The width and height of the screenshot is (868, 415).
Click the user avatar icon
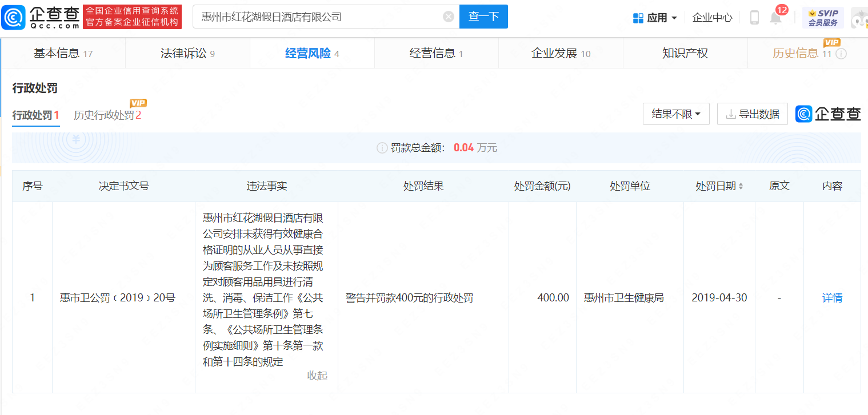859,18
